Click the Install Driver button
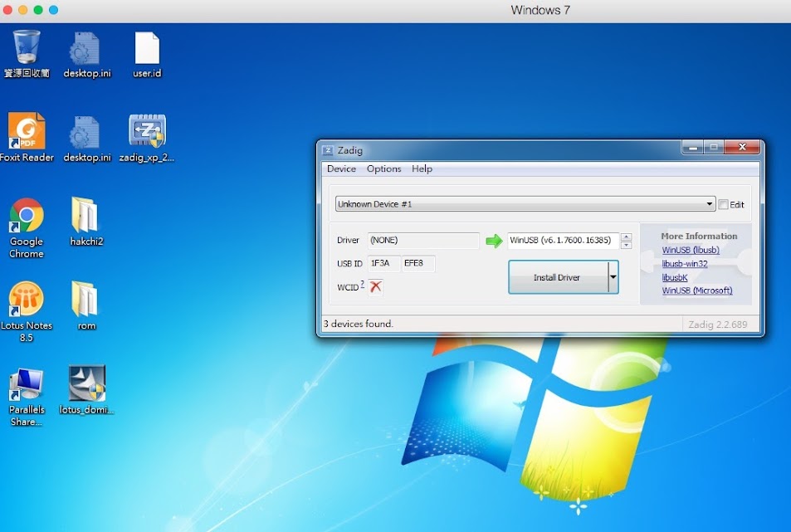The width and height of the screenshot is (791, 532). pos(557,277)
